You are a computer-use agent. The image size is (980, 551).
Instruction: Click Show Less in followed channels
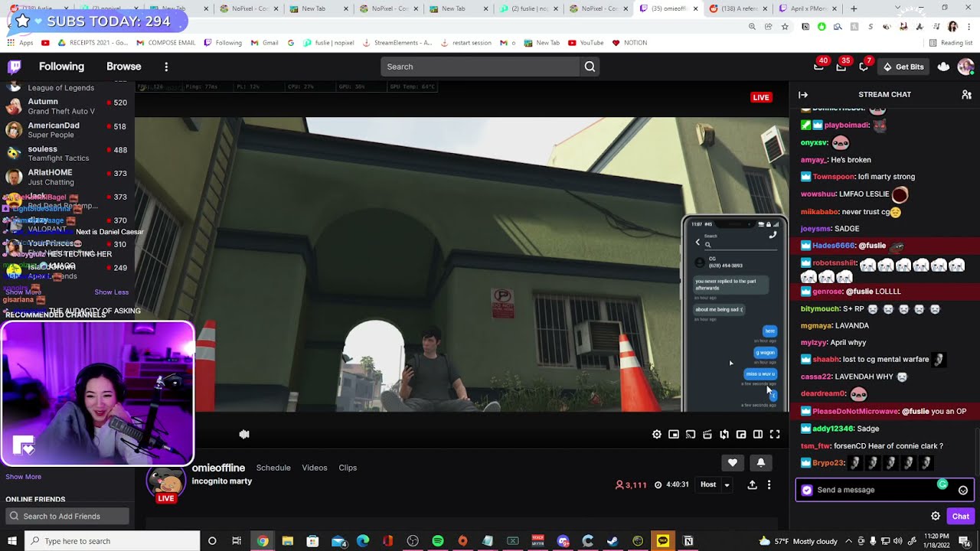pos(112,292)
